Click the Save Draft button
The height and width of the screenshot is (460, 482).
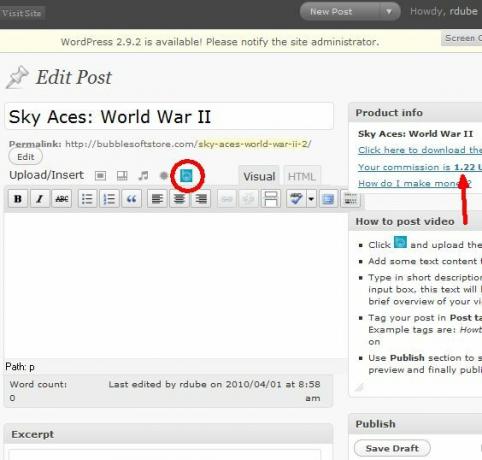pyautogui.click(x=392, y=448)
